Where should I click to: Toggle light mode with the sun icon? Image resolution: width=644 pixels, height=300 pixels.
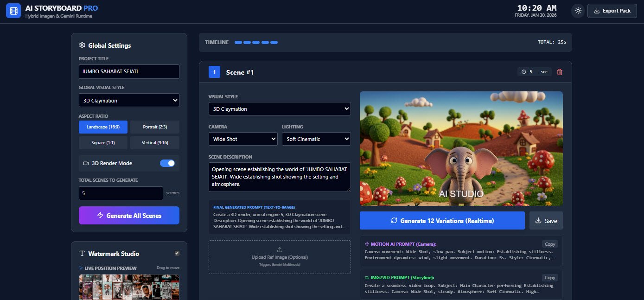pos(578,11)
